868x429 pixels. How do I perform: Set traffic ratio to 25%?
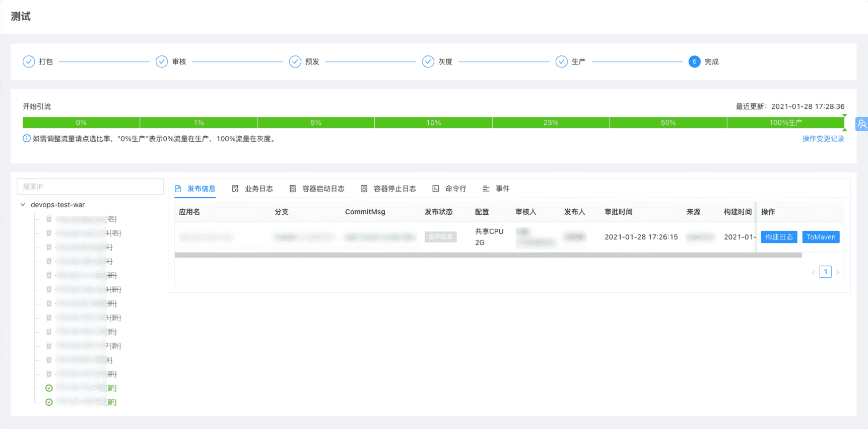point(551,122)
